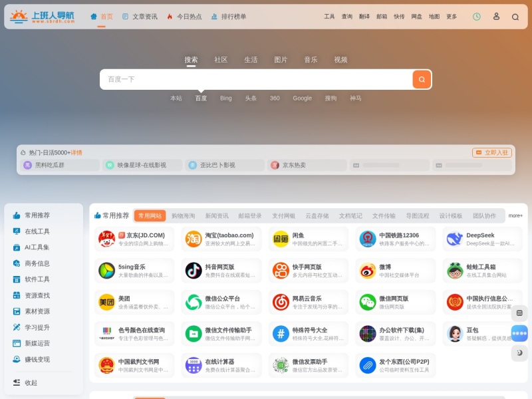Toggle dark mode moon button
532x399 pixels.
point(519,353)
